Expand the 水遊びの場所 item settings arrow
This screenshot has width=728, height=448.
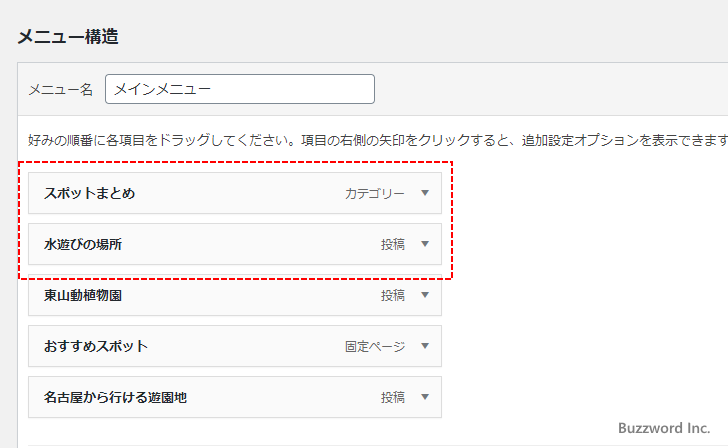pyautogui.click(x=425, y=244)
